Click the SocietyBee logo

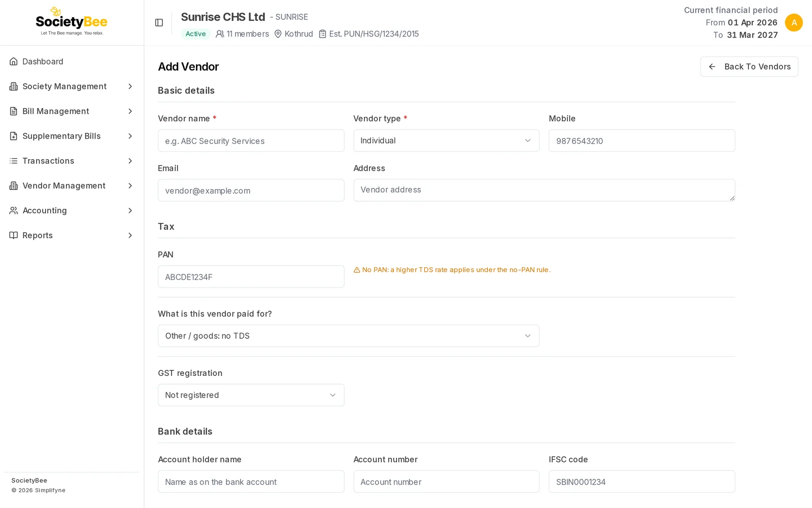72,21
